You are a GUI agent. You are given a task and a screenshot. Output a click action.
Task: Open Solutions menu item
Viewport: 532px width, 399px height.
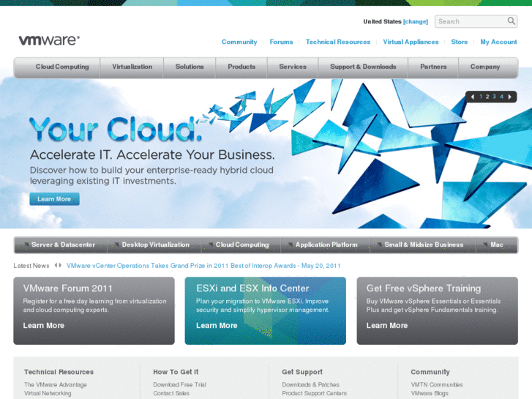[190, 67]
